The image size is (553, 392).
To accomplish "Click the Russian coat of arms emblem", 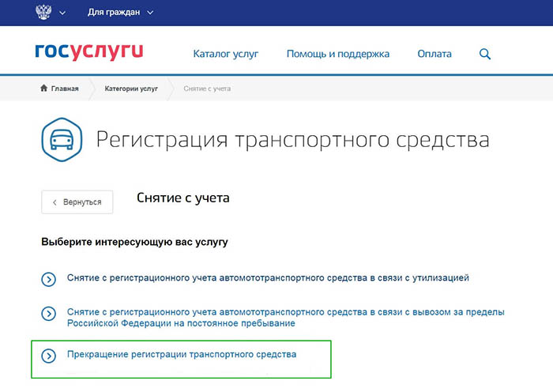I will tap(43, 12).
